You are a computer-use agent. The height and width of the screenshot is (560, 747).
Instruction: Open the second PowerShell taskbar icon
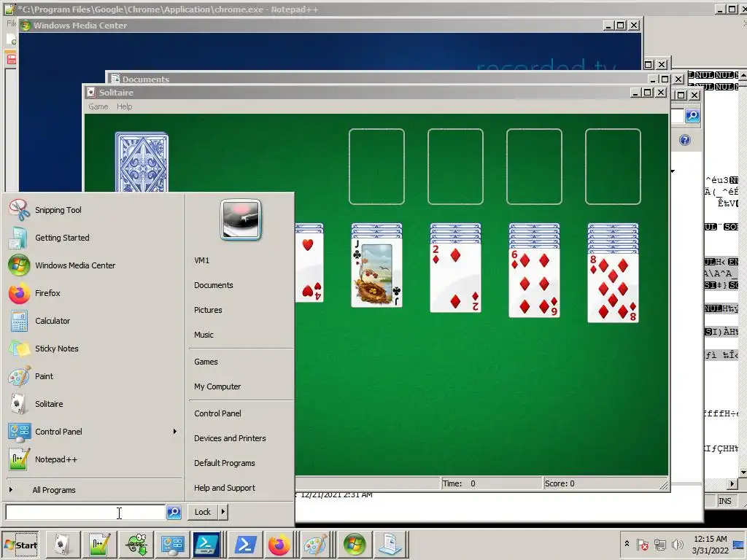click(x=245, y=544)
